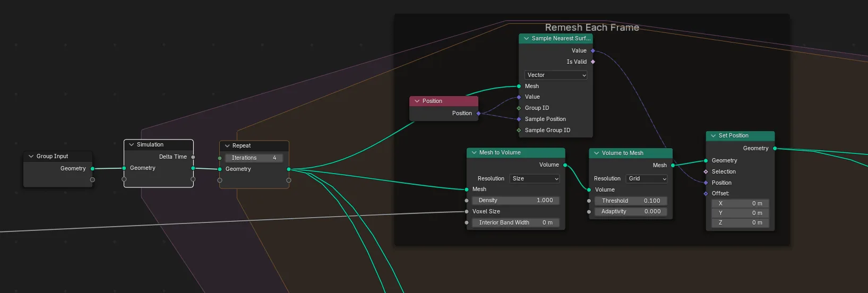The width and height of the screenshot is (868, 293).
Task: Adjust the Density value slider
Action: coord(515,200)
